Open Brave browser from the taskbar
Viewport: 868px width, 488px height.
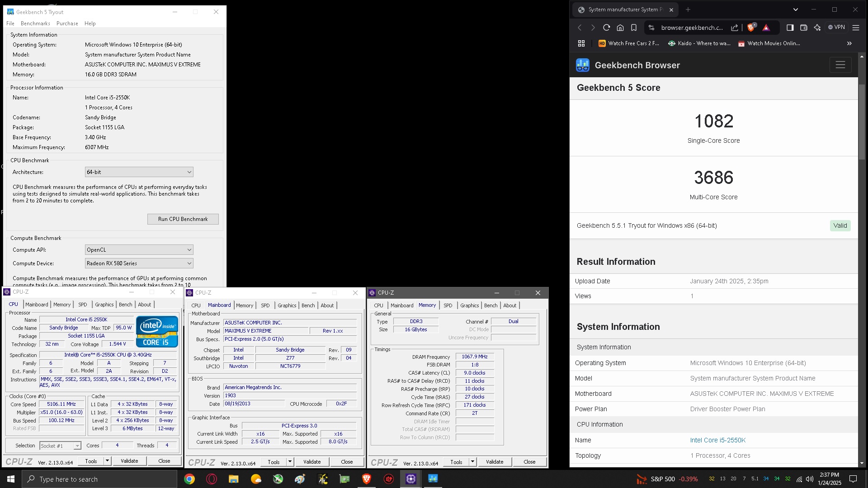[367, 479]
